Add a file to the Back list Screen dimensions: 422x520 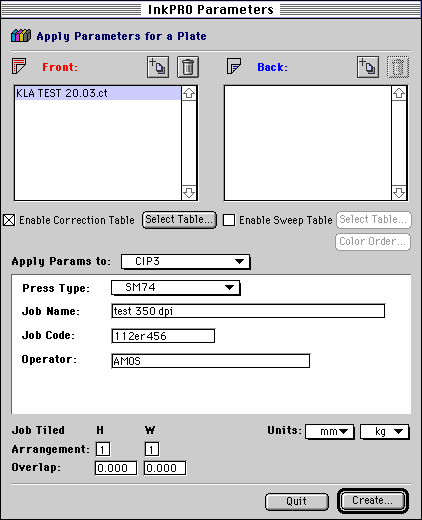click(368, 67)
